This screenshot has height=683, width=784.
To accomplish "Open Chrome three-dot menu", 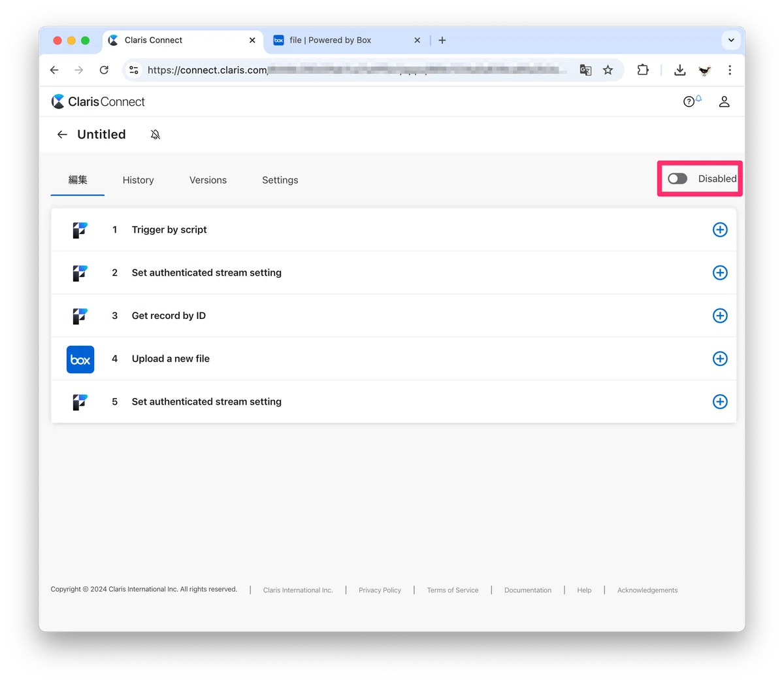I will pos(730,70).
